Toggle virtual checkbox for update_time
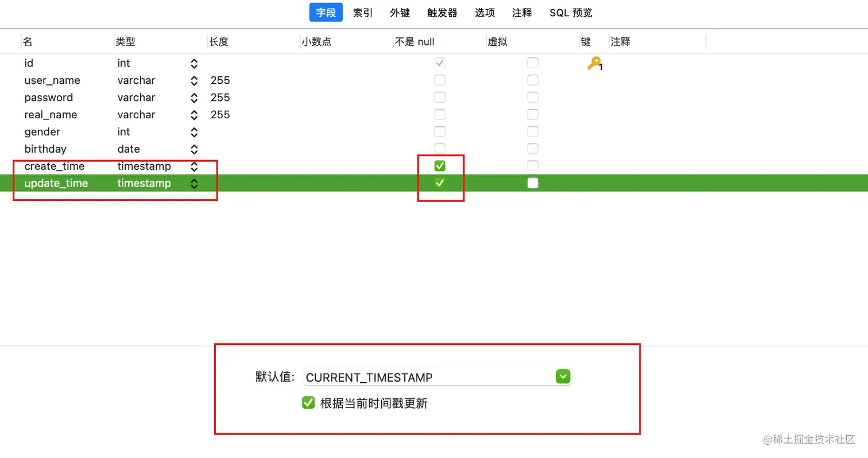 tap(533, 183)
